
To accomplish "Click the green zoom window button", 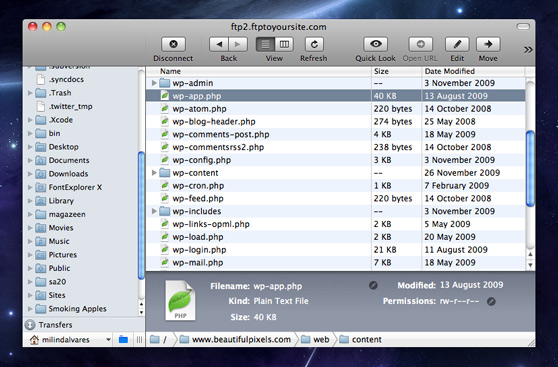I will coord(61,27).
